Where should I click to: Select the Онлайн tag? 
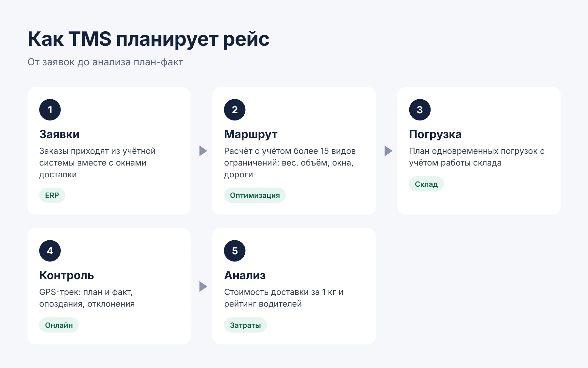coord(59,325)
